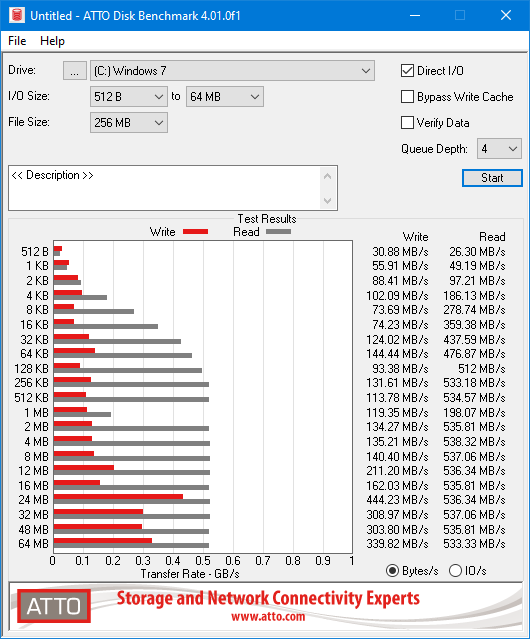Start the benchmark test
Image resolution: width=530 pixels, height=639 pixels.
[492, 178]
